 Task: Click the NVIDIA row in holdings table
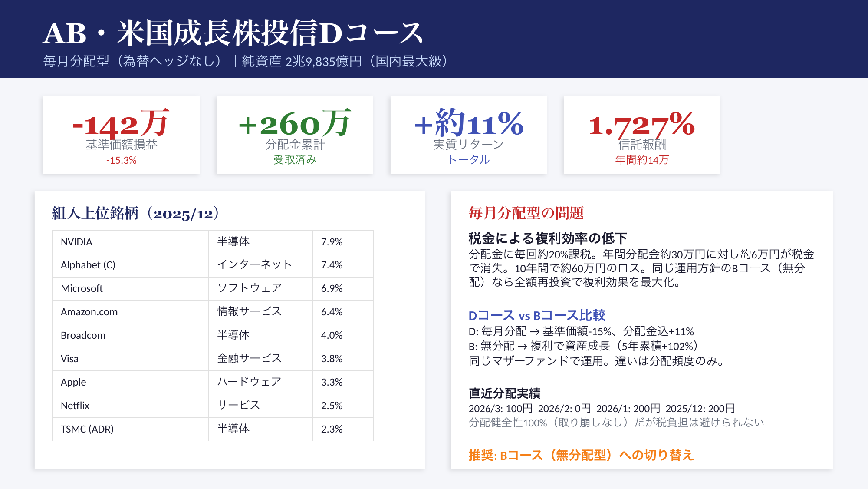213,242
